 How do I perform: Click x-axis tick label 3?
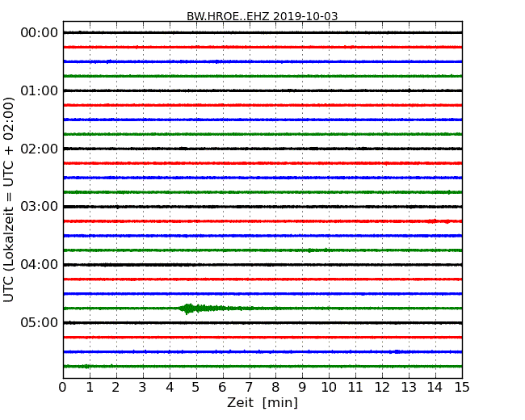143,387
